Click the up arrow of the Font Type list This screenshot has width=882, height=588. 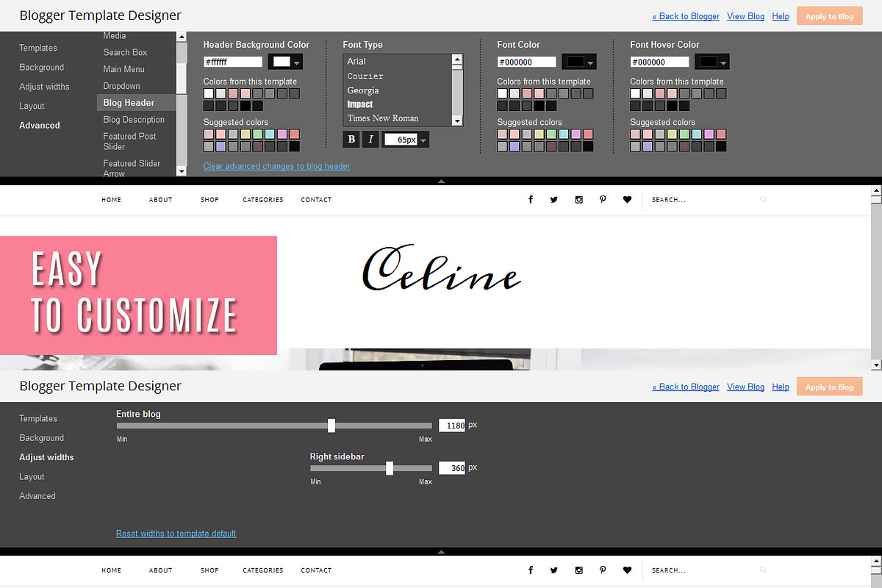[457, 60]
